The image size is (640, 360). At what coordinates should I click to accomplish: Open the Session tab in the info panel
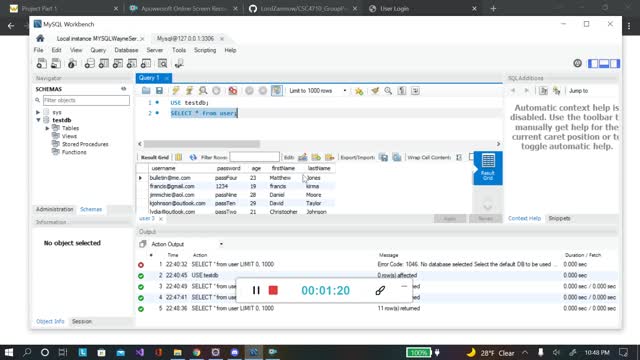click(82, 322)
